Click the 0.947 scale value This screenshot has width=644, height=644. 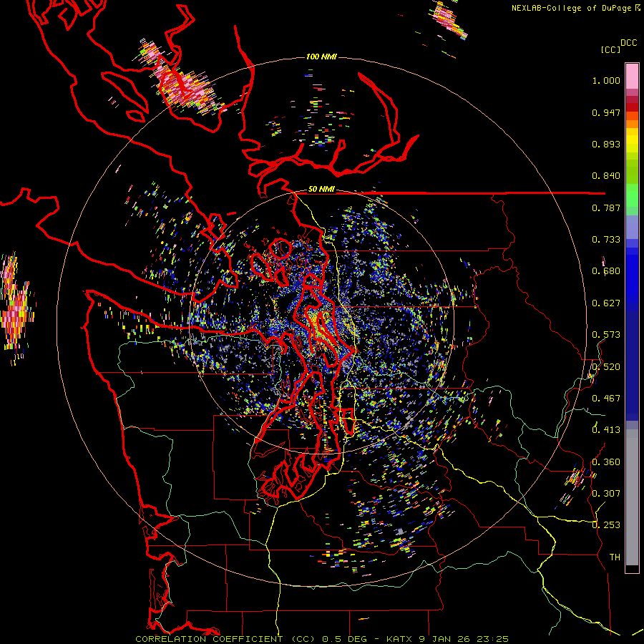point(606,112)
